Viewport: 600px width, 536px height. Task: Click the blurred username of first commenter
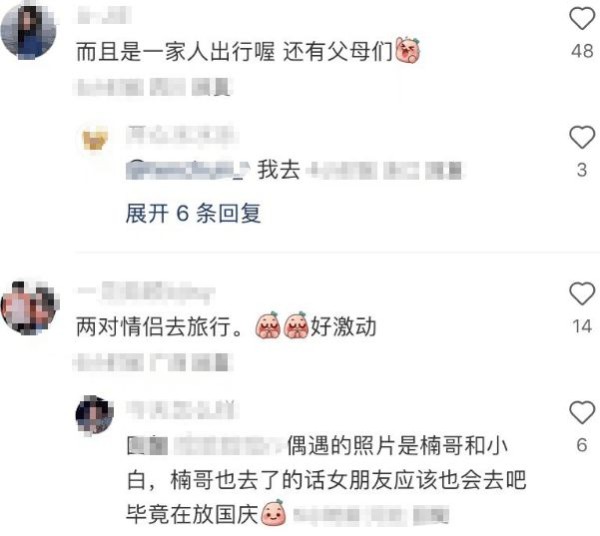coord(104,15)
